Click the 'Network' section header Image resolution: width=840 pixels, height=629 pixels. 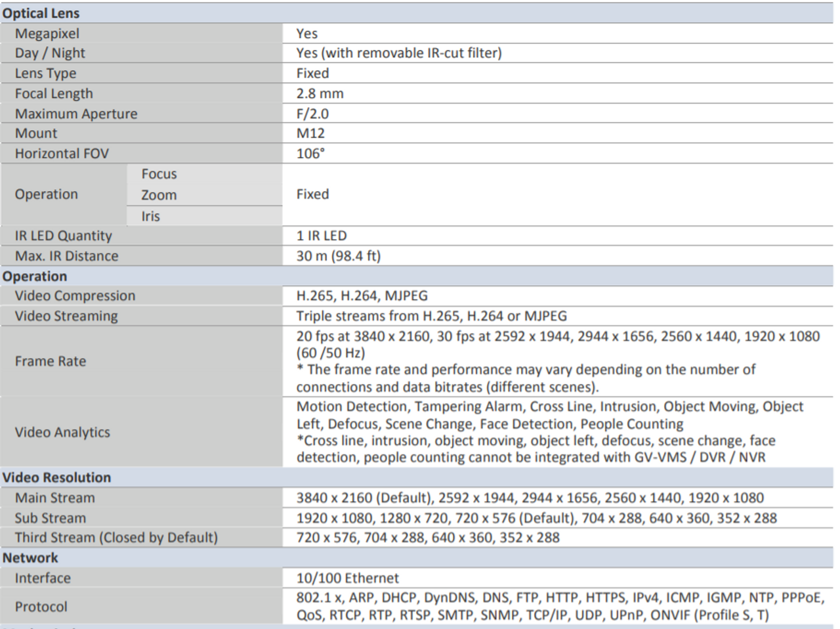[30, 558]
